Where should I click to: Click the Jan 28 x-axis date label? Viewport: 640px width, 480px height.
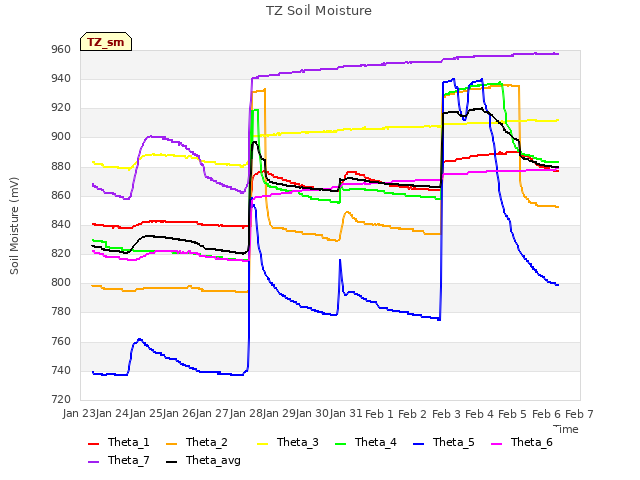click(246, 414)
